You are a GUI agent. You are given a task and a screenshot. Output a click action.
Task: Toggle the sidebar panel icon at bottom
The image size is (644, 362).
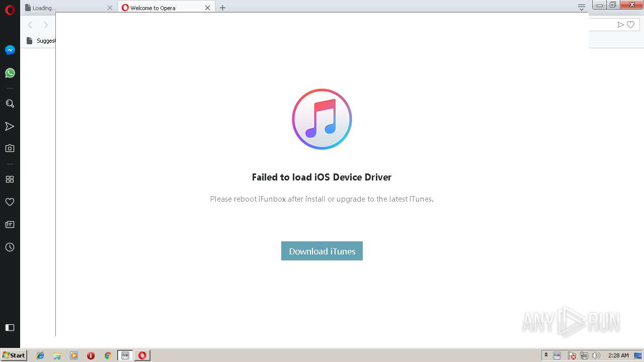pyautogui.click(x=10, y=327)
